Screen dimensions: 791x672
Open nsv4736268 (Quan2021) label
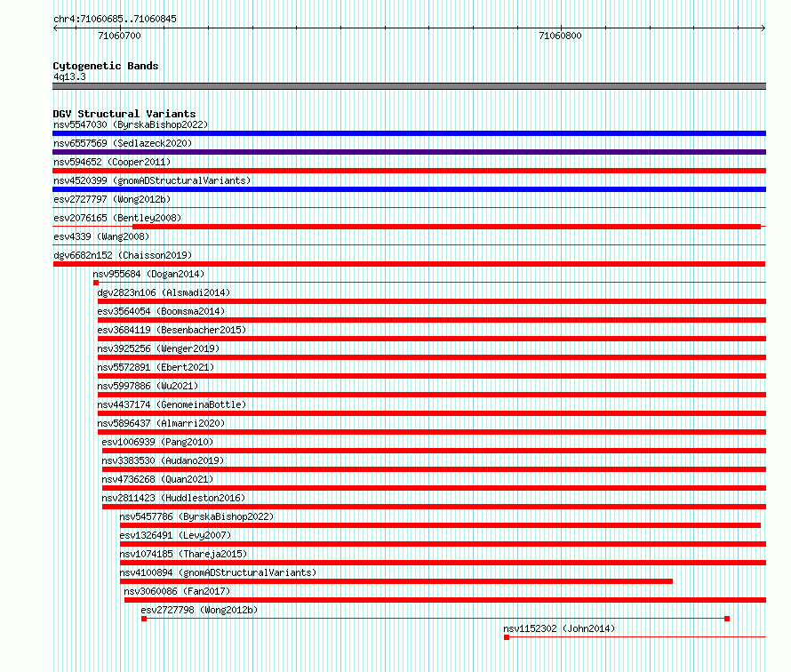(x=157, y=479)
